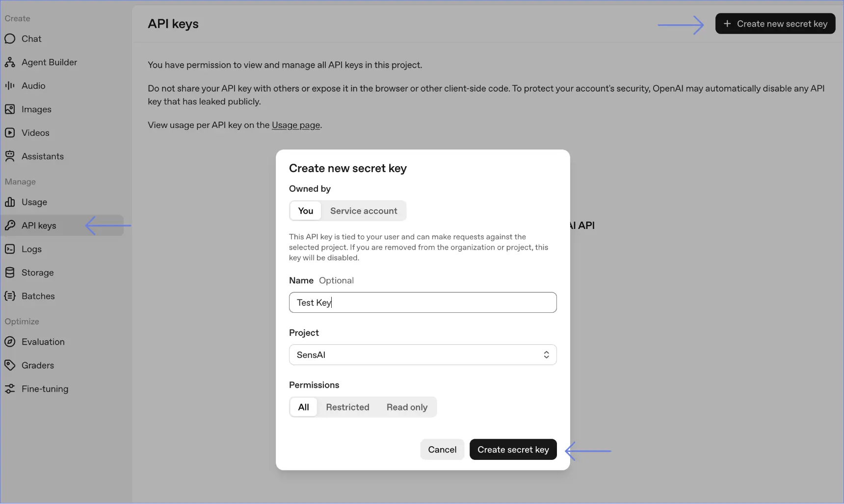Viewport: 844px width, 504px height.
Task: Open Agent Builder via its sidebar icon
Action: (10, 62)
